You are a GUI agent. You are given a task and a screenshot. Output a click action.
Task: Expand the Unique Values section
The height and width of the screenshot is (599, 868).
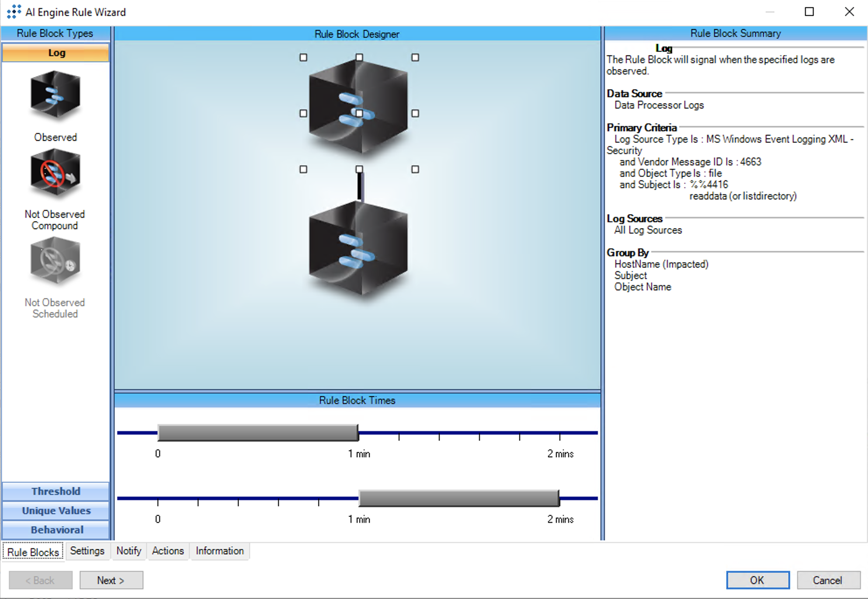tap(56, 510)
